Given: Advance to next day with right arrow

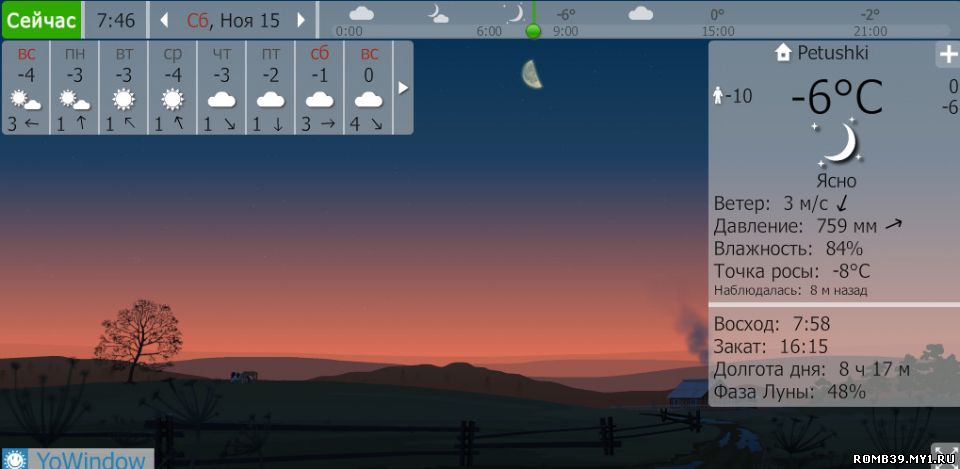Looking at the screenshot, I should [301, 20].
